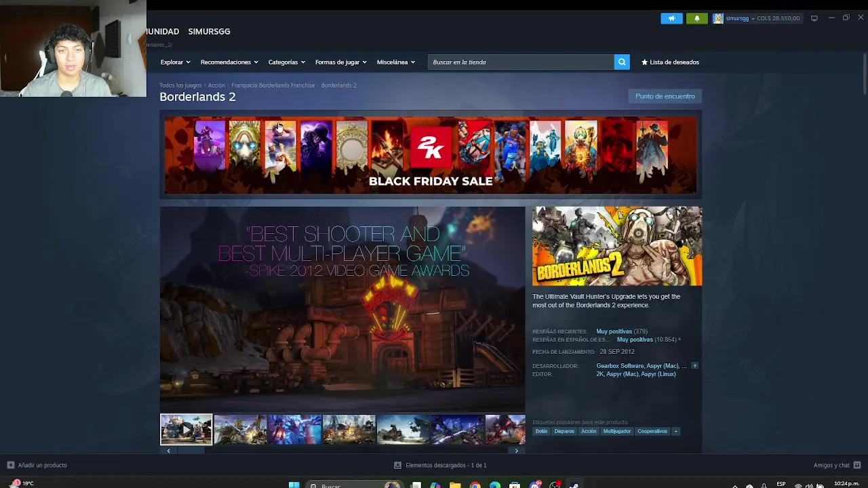Image resolution: width=868 pixels, height=488 pixels.
Task: Expand the Categorías store menu
Action: (286, 62)
